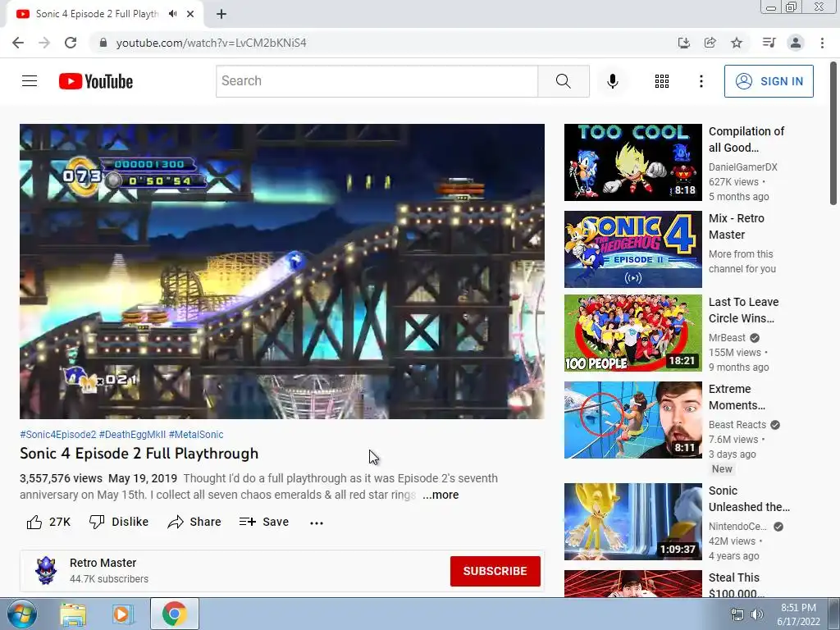This screenshot has width=840, height=630.
Task: Open Windows Start menu orb
Action: tap(22, 614)
